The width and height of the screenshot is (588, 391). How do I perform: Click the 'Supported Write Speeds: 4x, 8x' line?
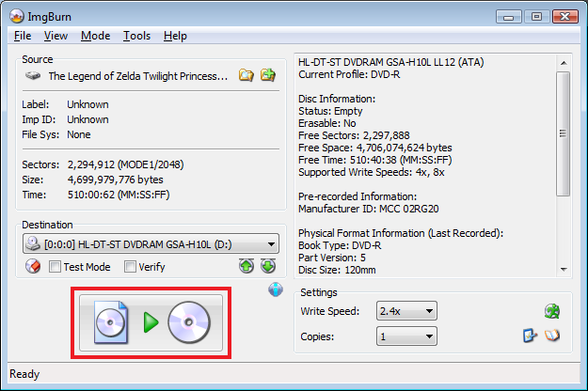point(372,172)
